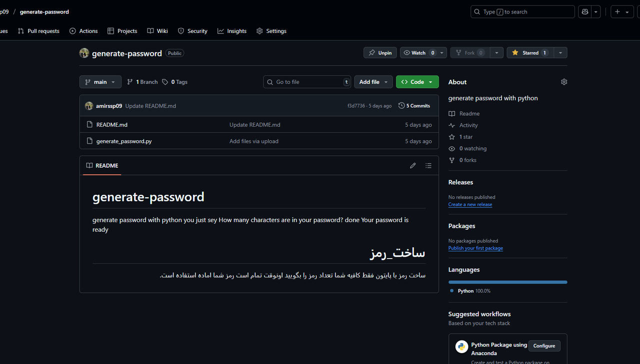The image size is (640, 364).
Task: Select the README tab in file viewer
Action: (x=102, y=166)
